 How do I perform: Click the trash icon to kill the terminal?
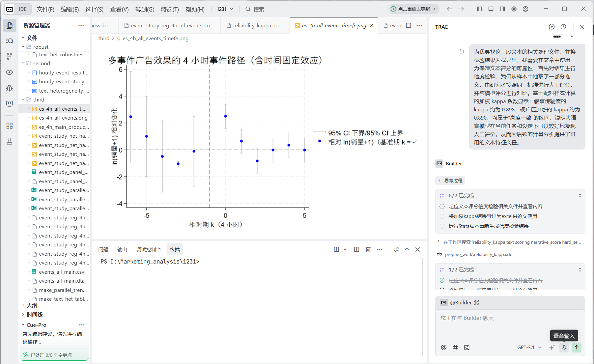point(368,249)
